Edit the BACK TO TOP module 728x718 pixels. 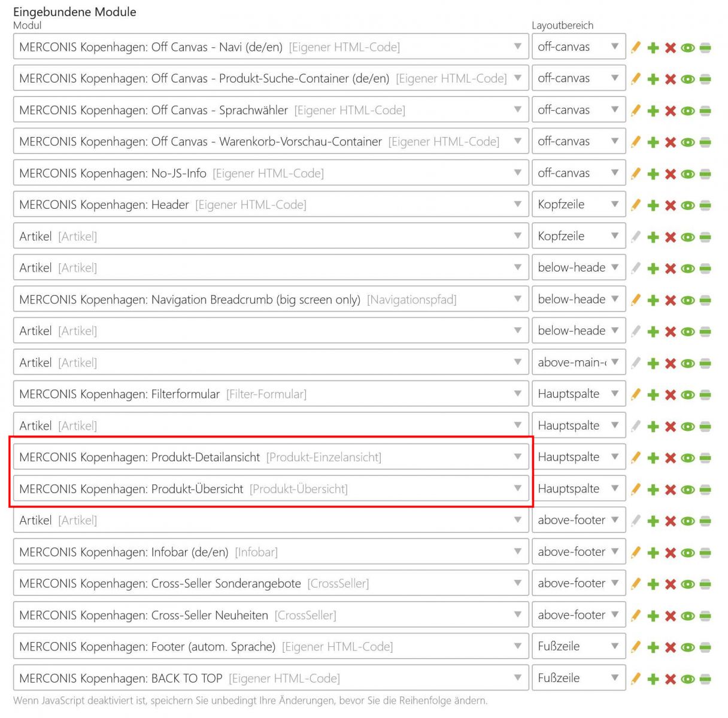[x=636, y=679]
